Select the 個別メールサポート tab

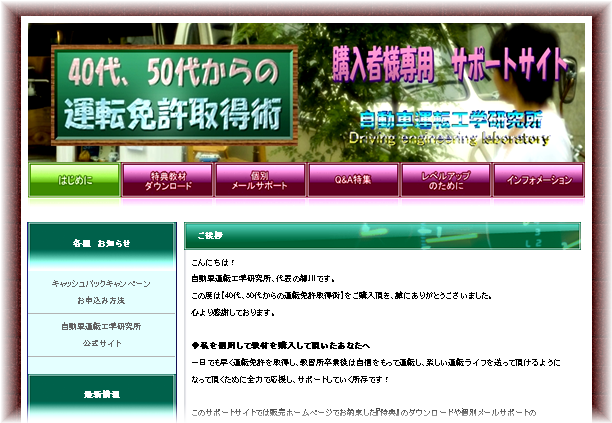coord(259,180)
